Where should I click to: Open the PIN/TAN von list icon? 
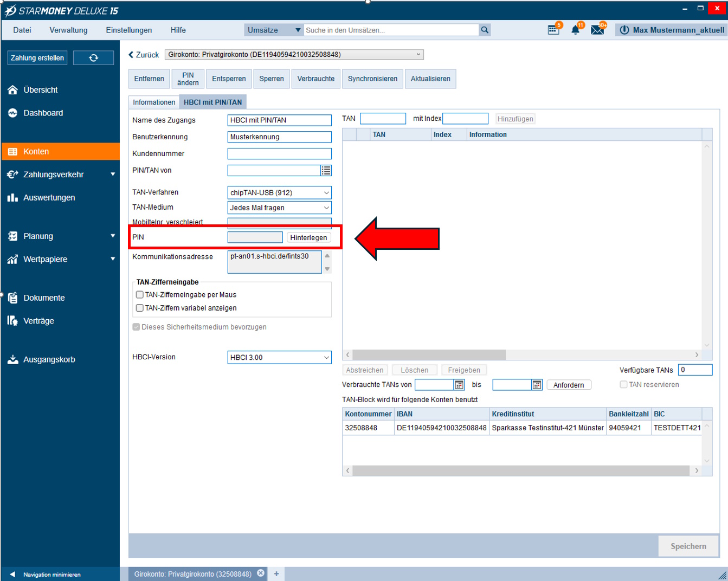(326, 171)
